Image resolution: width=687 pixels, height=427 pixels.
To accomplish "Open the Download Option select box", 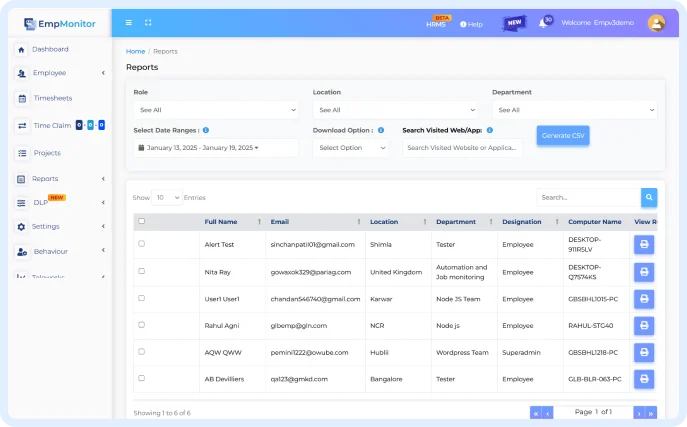I will pos(350,148).
